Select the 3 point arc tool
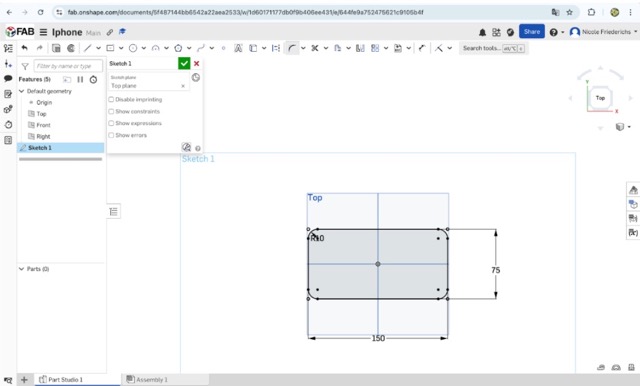Screen dimensions: 640x386 [156, 48]
